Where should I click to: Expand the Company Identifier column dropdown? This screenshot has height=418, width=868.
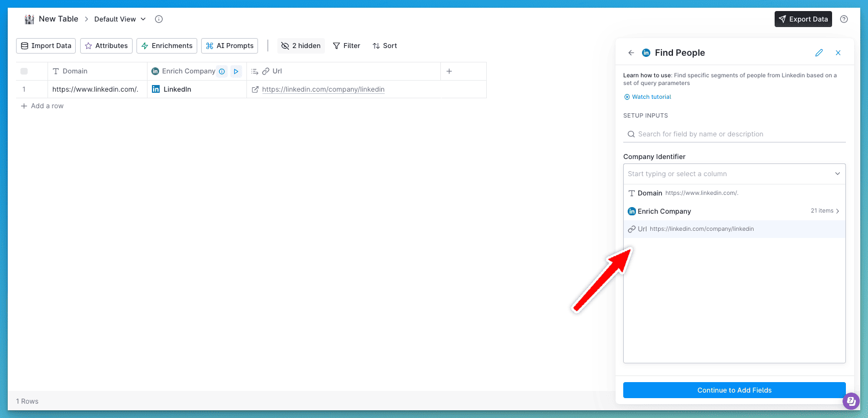coord(837,174)
